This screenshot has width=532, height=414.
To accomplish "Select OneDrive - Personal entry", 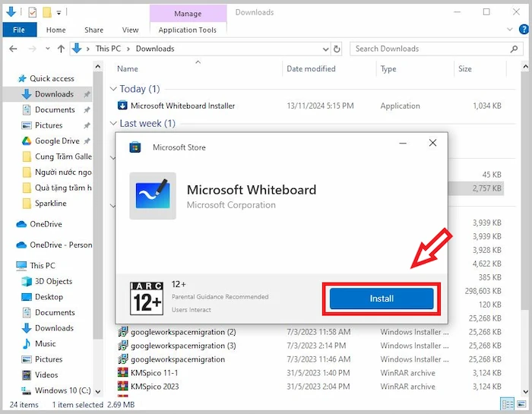I will tap(61, 245).
